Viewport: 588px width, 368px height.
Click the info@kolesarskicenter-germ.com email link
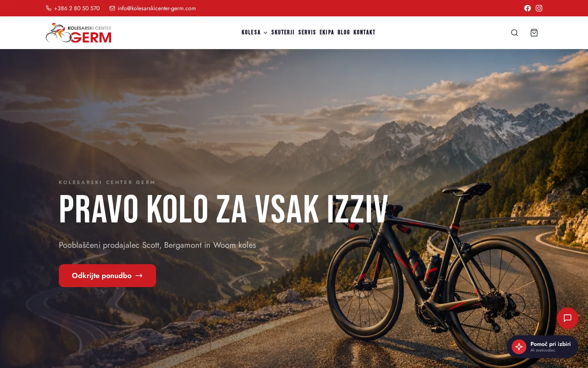[157, 8]
